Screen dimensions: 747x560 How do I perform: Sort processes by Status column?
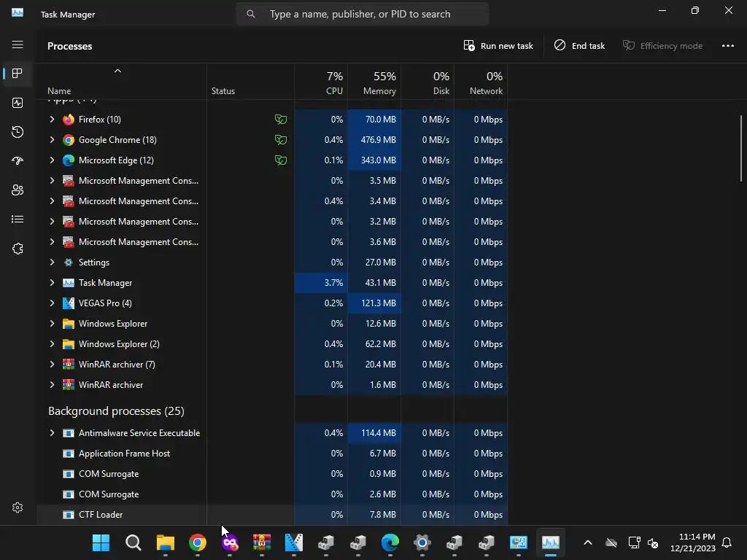point(251,82)
